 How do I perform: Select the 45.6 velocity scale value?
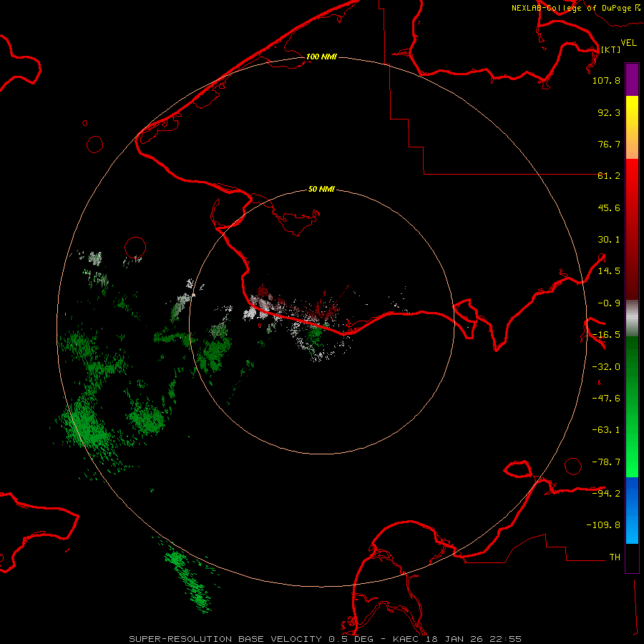coord(609,208)
